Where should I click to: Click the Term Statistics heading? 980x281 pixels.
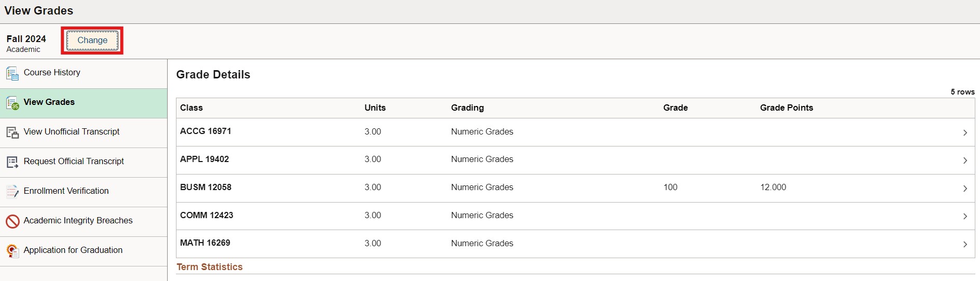tap(210, 267)
